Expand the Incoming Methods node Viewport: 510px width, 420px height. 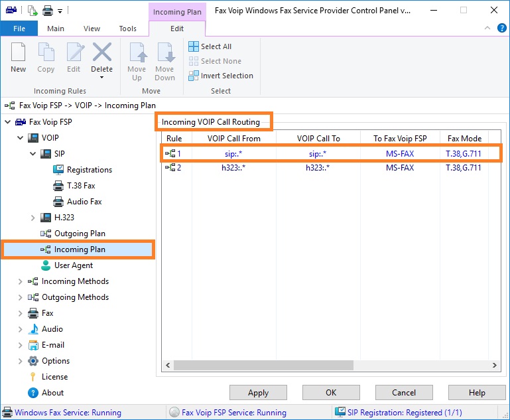tap(20, 281)
